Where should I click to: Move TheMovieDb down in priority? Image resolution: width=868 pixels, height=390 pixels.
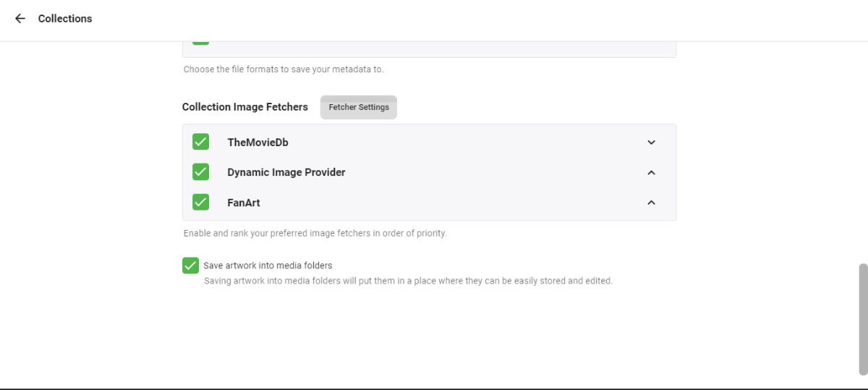[x=651, y=143]
